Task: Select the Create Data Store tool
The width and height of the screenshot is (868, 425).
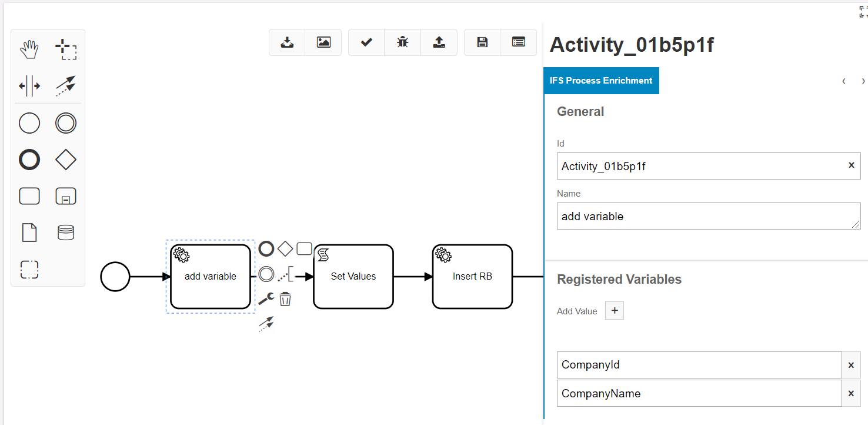Action: [x=65, y=232]
